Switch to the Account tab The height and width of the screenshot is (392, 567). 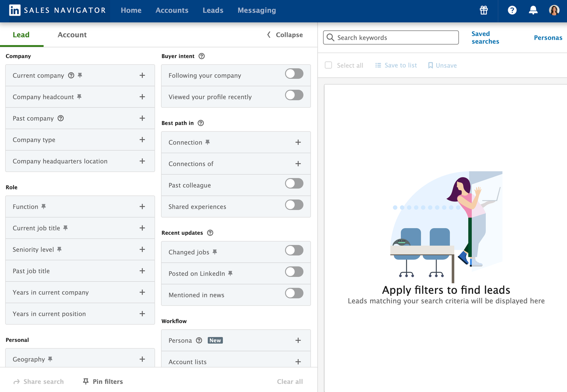[x=72, y=35]
